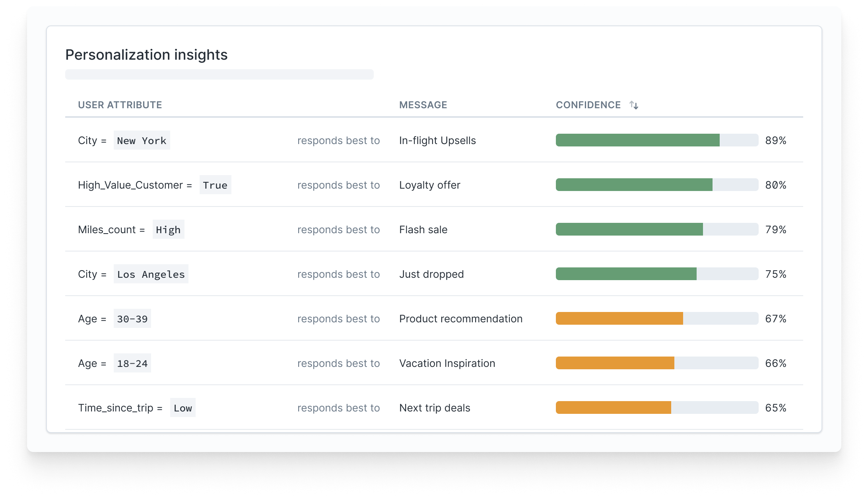Select the True value tag

click(x=215, y=185)
